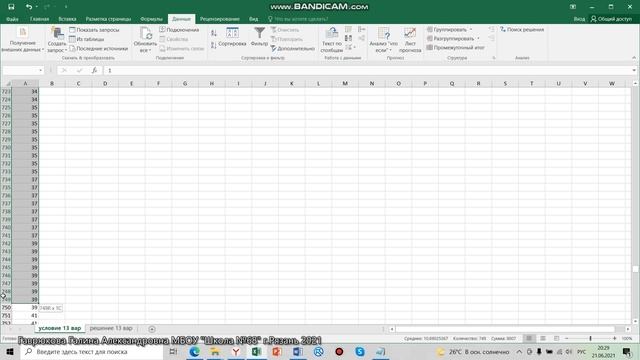Expand the Ungroup (Разгруппировать) dropdown arrow
Image resolution: width=640 pixels, height=360 pixels.
click(478, 39)
